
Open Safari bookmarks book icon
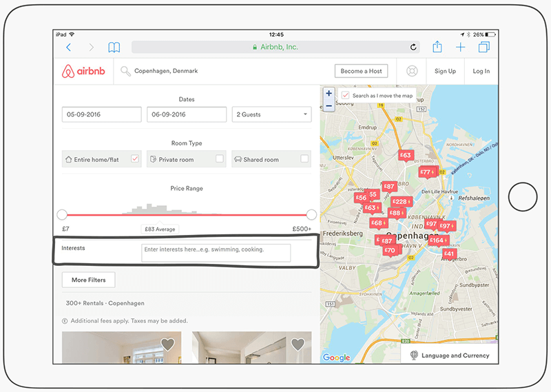click(114, 47)
